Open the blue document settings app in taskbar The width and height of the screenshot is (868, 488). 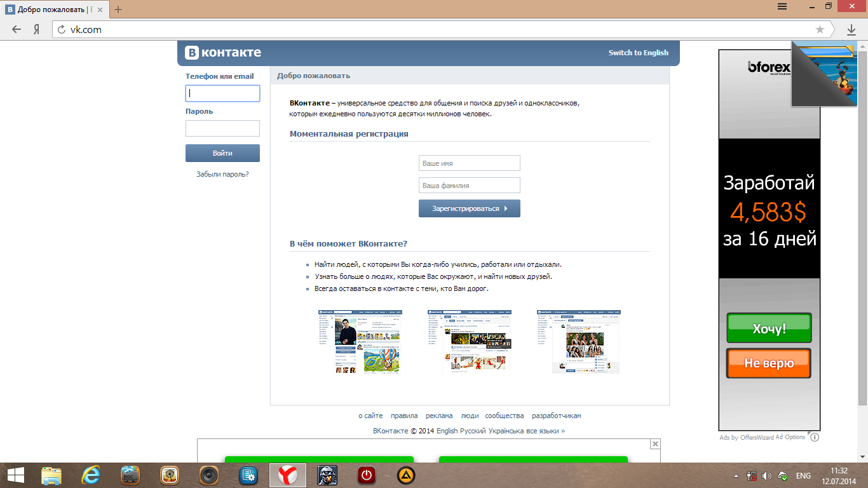point(248,475)
